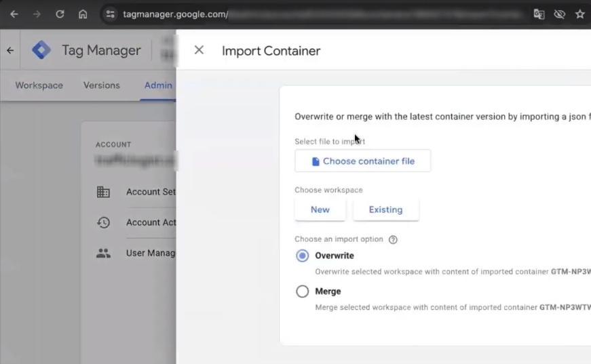Click the Account Activity history icon

coord(103,222)
